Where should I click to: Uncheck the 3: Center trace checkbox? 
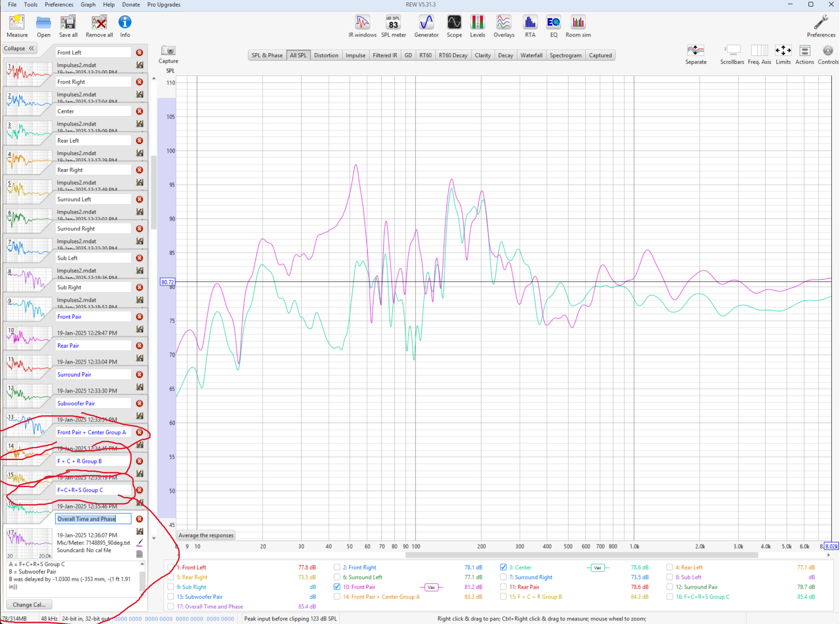(x=503, y=567)
